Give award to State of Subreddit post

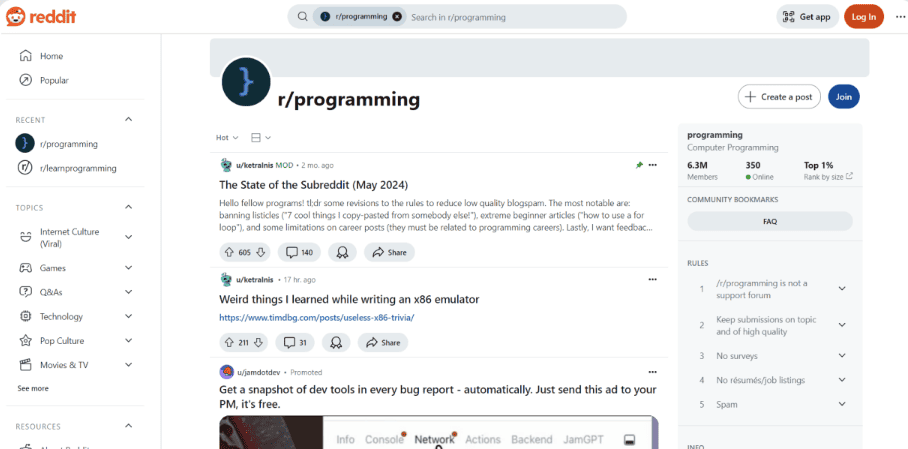(x=342, y=252)
